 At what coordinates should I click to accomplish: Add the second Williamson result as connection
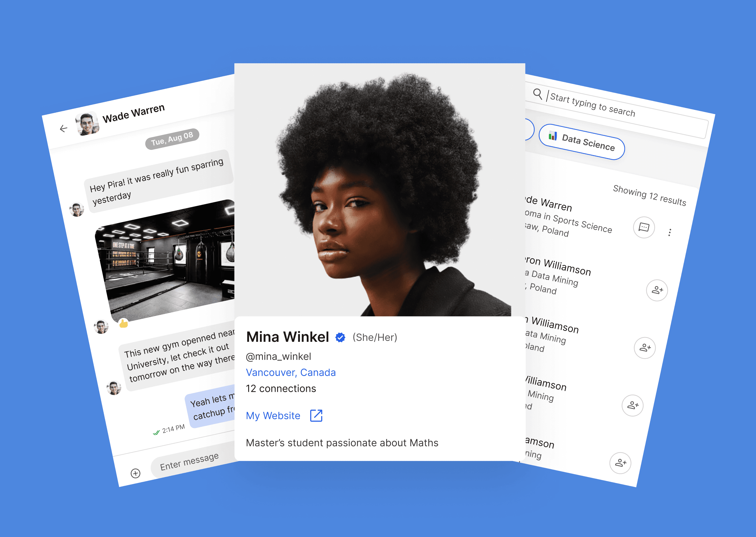[x=645, y=348]
